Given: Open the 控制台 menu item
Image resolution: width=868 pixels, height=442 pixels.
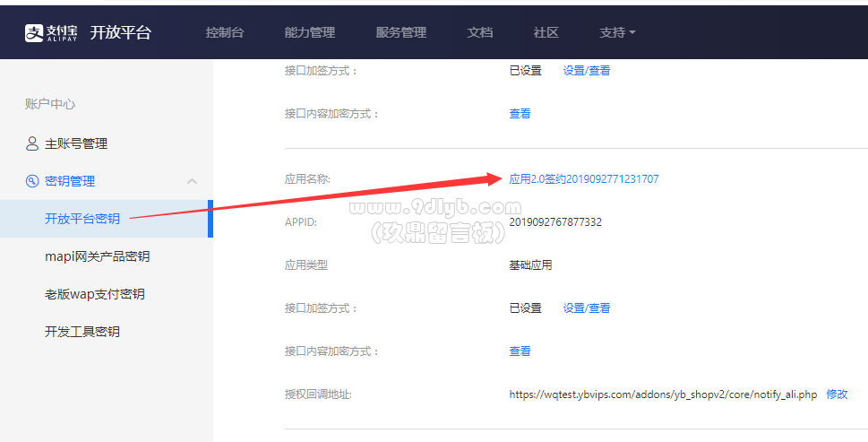Looking at the screenshot, I should click(x=224, y=32).
